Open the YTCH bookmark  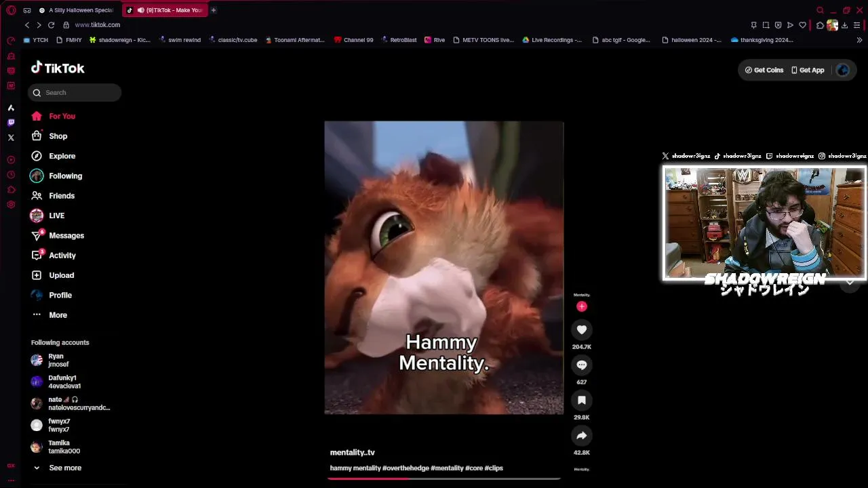(x=36, y=40)
